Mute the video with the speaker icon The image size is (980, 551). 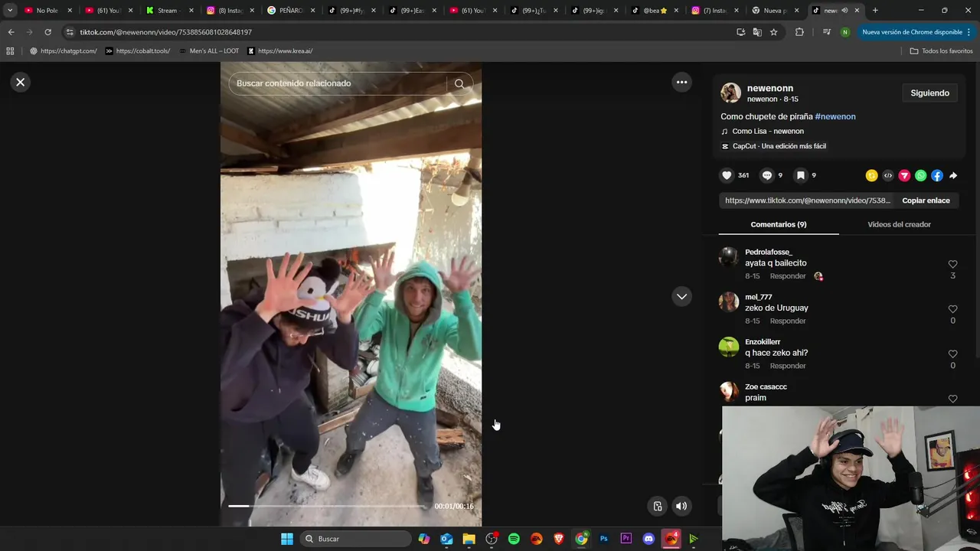click(x=681, y=506)
